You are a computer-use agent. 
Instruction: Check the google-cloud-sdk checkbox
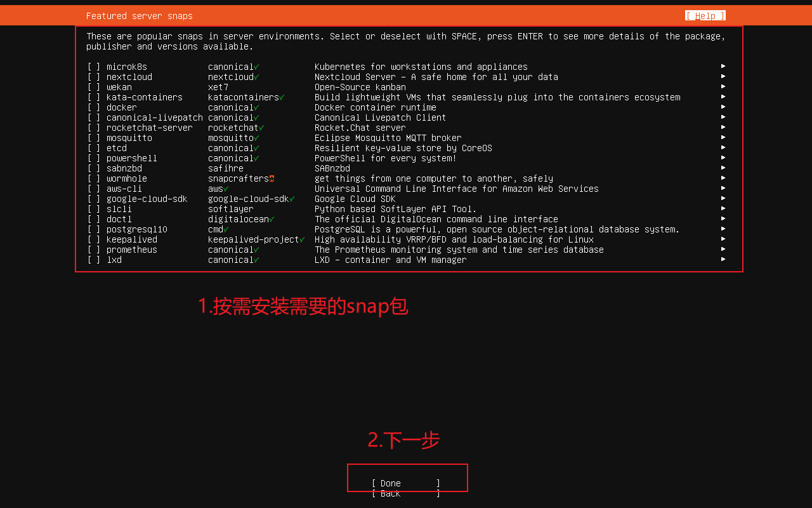tap(94, 199)
